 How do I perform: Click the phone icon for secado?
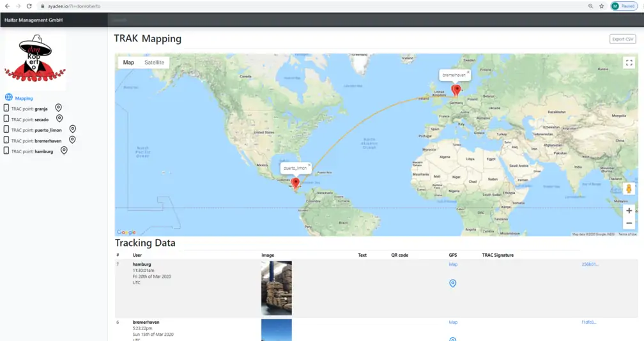tap(6, 119)
